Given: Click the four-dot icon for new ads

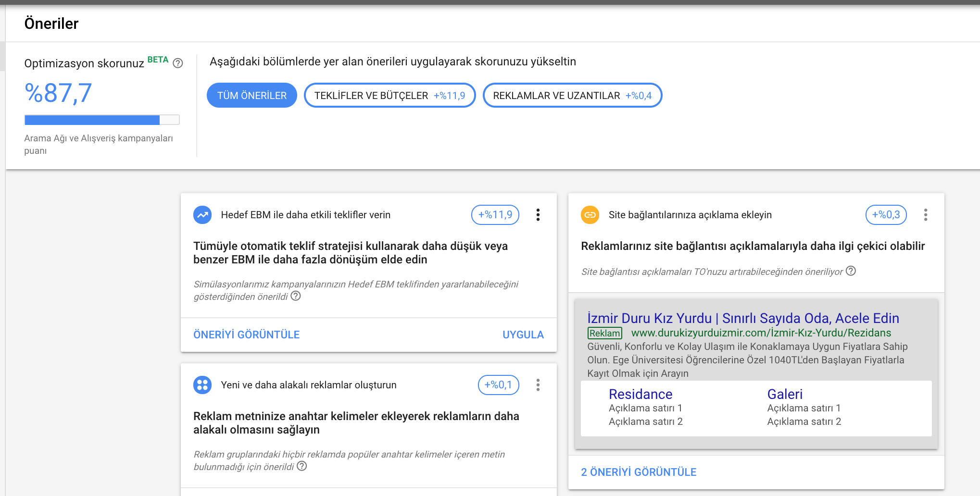Looking at the screenshot, I should coord(202,385).
